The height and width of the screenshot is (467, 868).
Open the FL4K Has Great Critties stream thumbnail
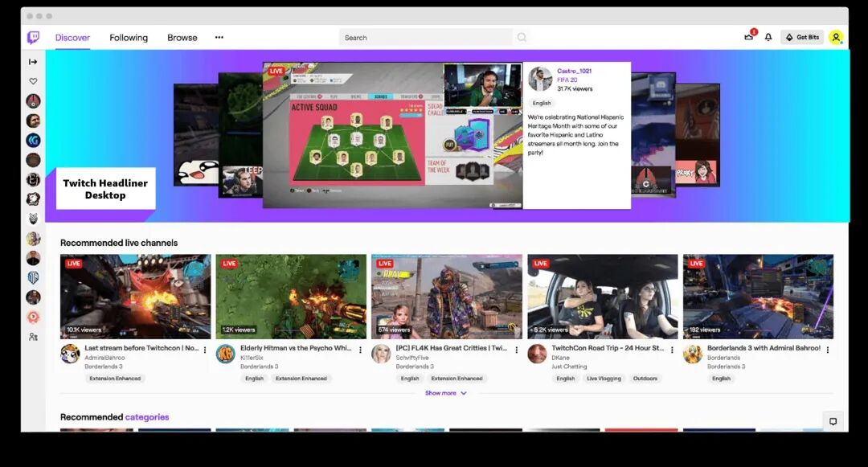click(x=446, y=297)
